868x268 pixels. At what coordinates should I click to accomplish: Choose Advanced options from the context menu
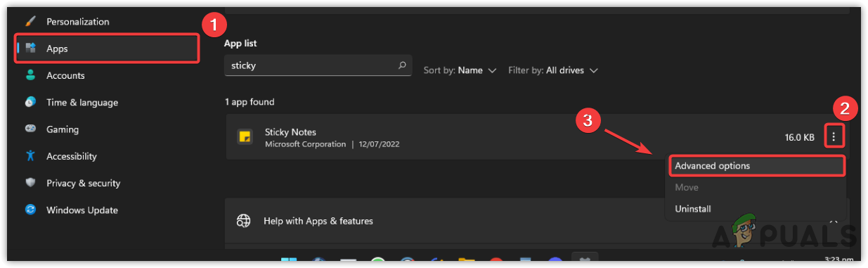coord(756,166)
